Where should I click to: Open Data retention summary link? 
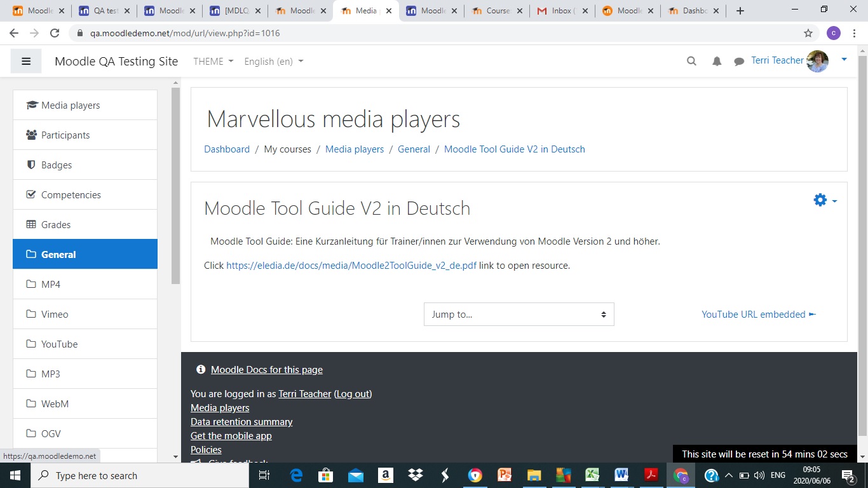click(x=241, y=422)
